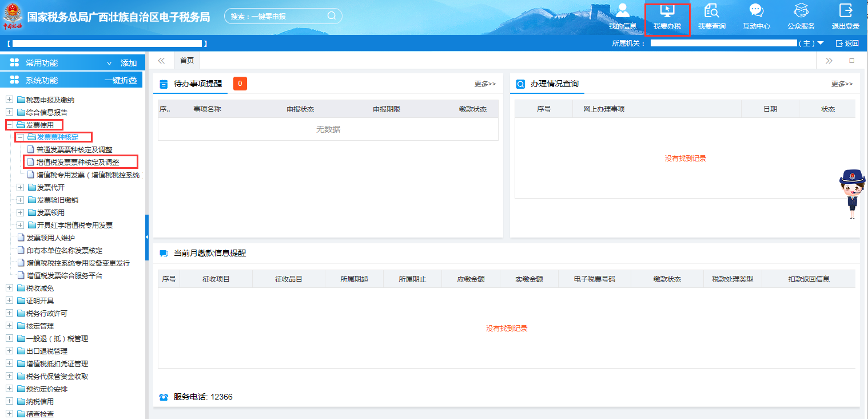Viewport: 868px width, 419px height.
Task: Click 更多 link in 待办事项提醒
Action: [x=485, y=84]
